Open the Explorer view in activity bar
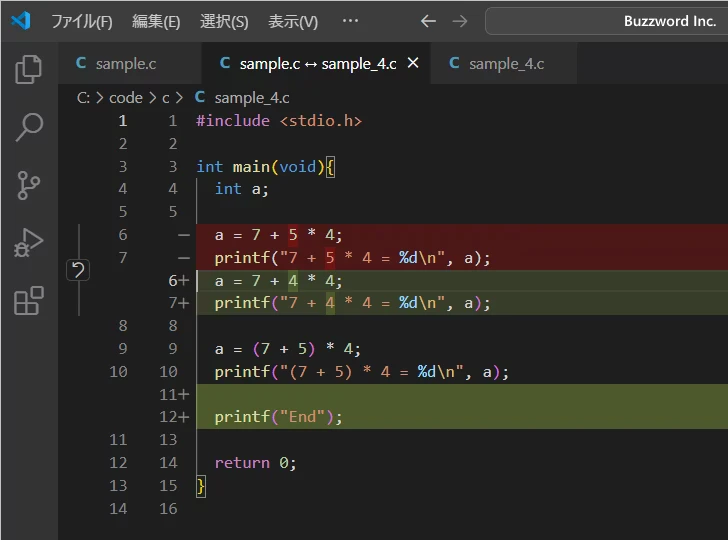Viewport: 728px width, 540px height. click(29, 69)
